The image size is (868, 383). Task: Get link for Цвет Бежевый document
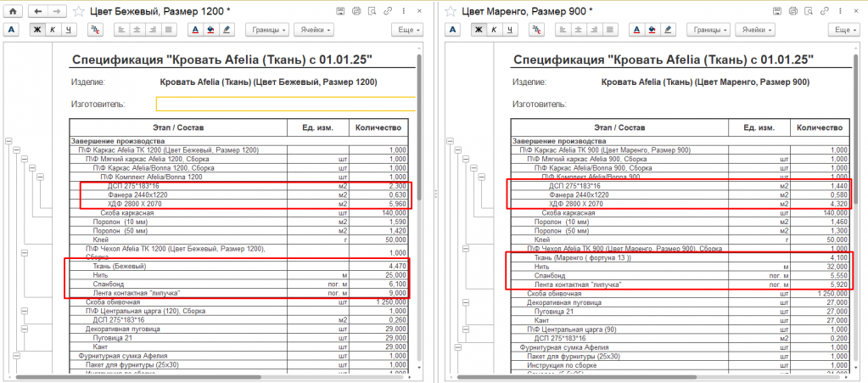click(x=389, y=11)
